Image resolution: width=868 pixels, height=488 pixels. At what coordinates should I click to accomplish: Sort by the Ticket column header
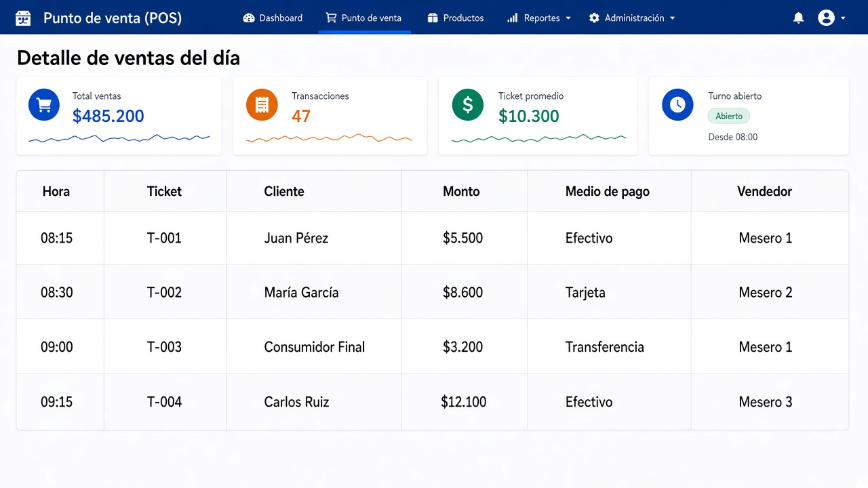164,191
